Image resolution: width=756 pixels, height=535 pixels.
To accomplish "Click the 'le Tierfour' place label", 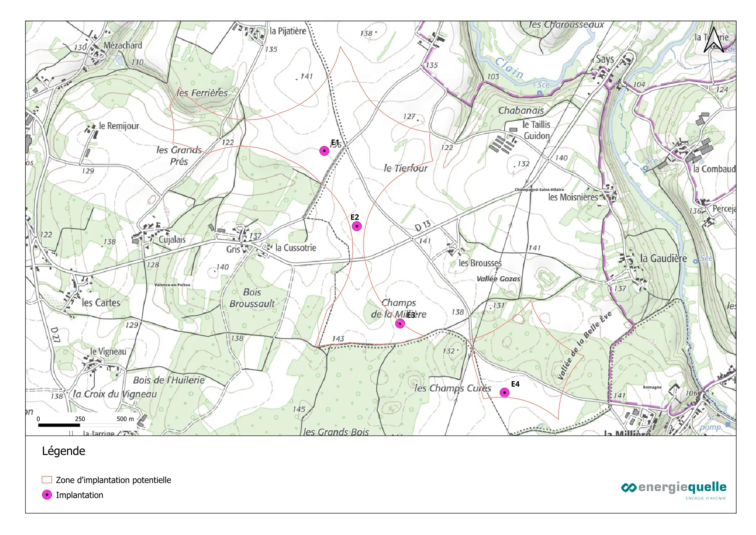I will [405, 168].
